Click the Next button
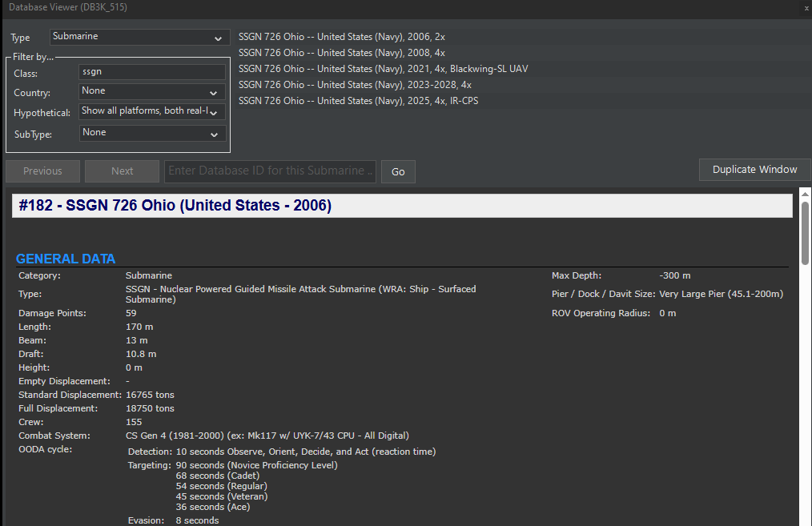 (x=123, y=171)
